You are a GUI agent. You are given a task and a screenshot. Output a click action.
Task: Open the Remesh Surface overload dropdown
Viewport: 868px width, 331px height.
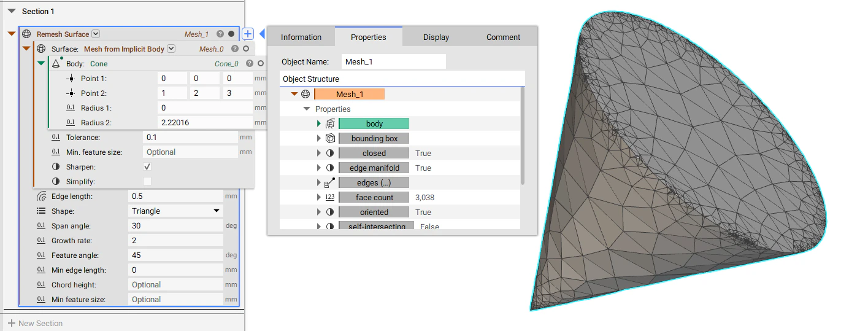[96, 34]
